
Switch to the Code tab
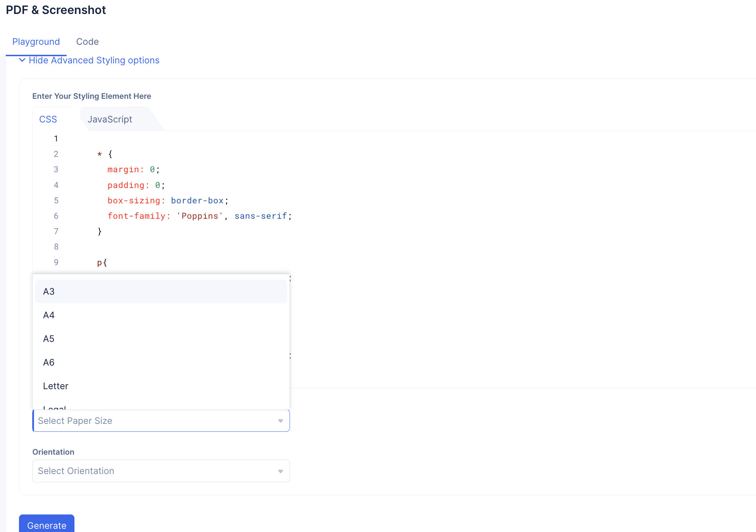click(87, 42)
